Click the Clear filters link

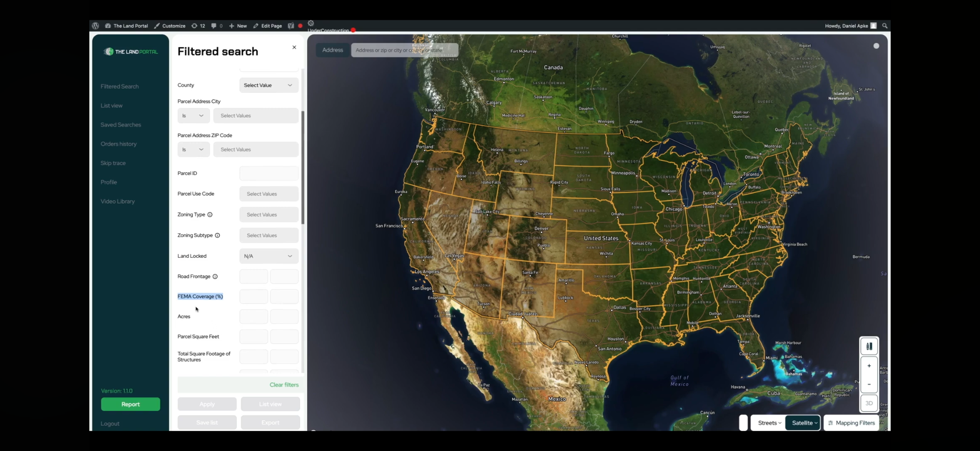pyautogui.click(x=284, y=385)
